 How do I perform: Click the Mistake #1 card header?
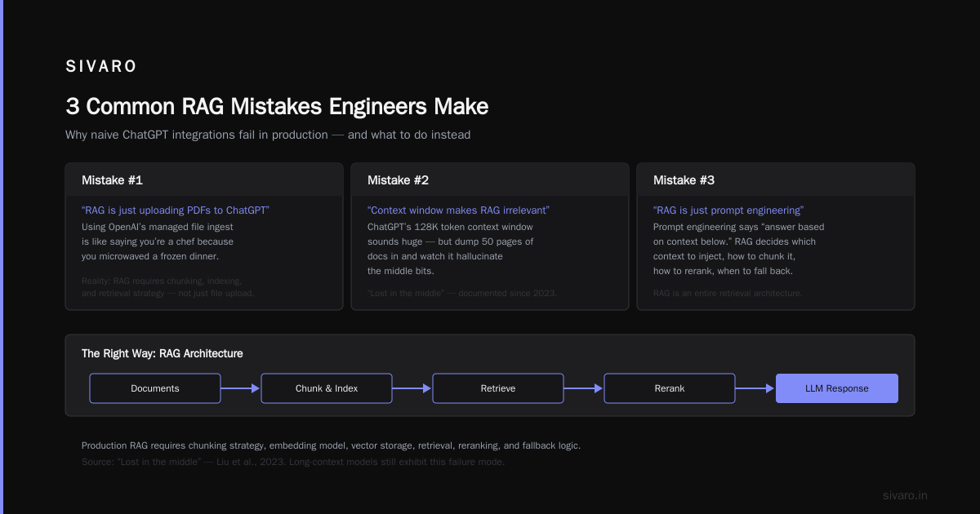(x=204, y=179)
